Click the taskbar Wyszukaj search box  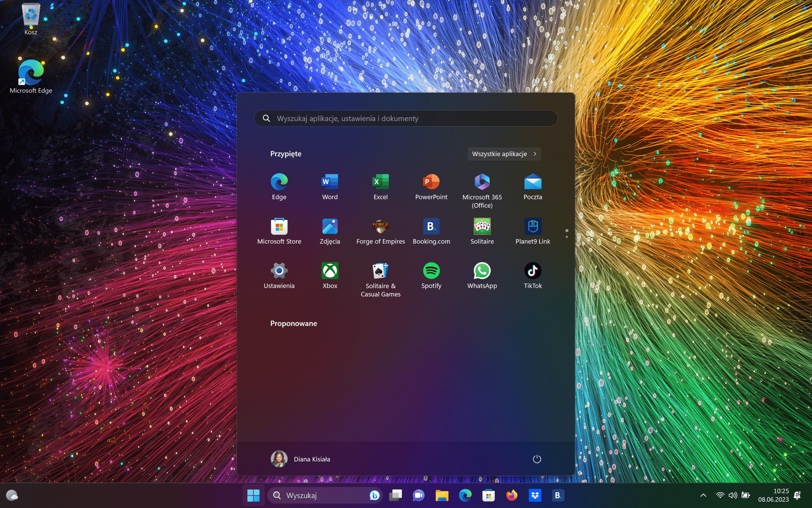pos(324,495)
